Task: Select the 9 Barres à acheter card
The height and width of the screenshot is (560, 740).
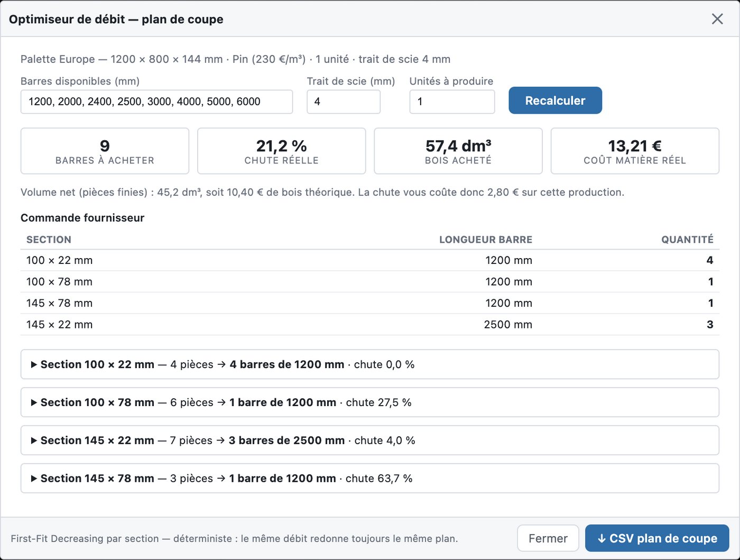Action: click(105, 151)
